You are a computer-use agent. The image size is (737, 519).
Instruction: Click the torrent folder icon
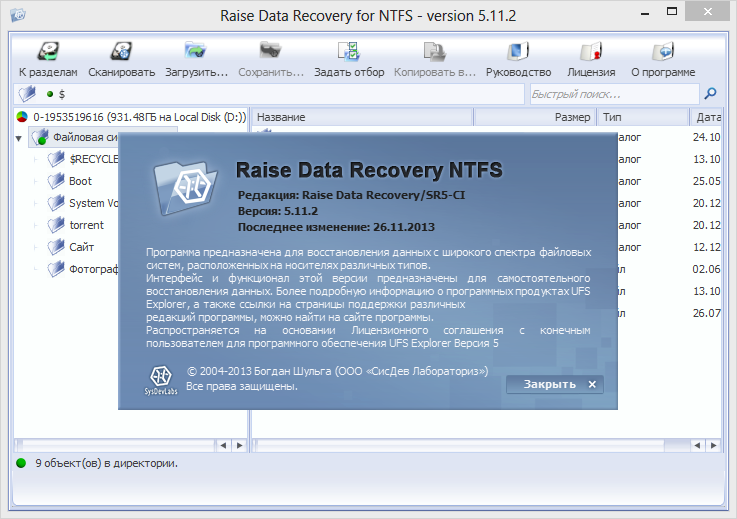pos(55,225)
